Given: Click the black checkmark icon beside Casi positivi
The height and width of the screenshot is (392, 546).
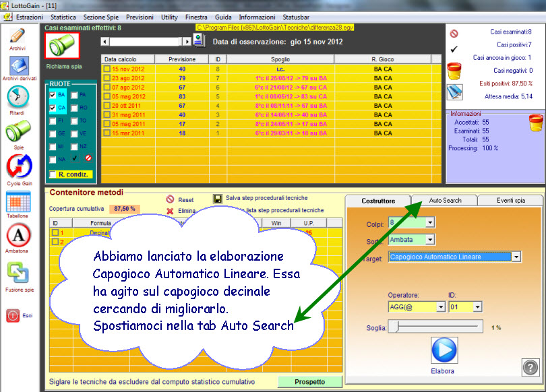Looking at the screenshot, I should 454,49.
